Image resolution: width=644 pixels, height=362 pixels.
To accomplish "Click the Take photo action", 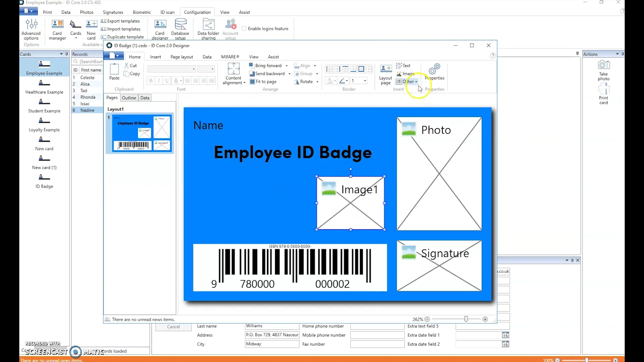I will tap(604, 70).
